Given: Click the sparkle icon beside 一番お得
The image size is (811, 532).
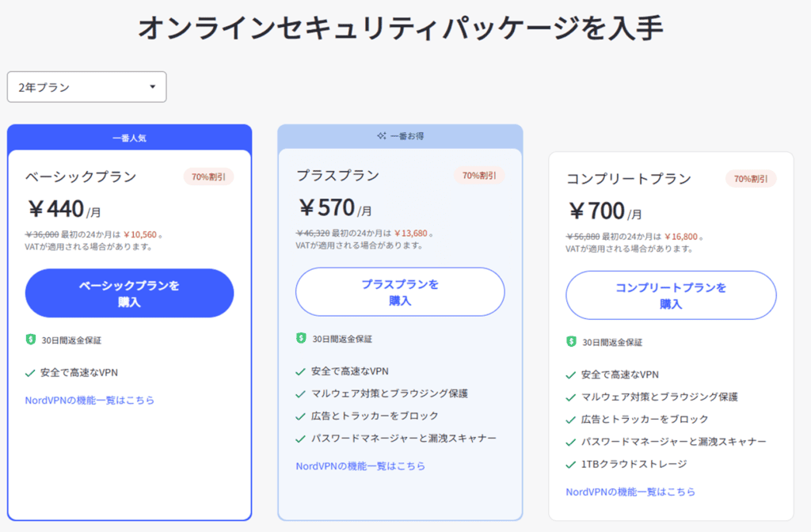Looking at the screenshot, I should pos(381,136).
